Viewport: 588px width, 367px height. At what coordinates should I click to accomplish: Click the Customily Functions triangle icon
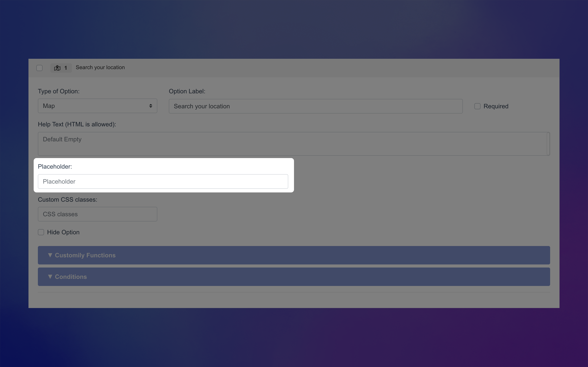[50, 255]
